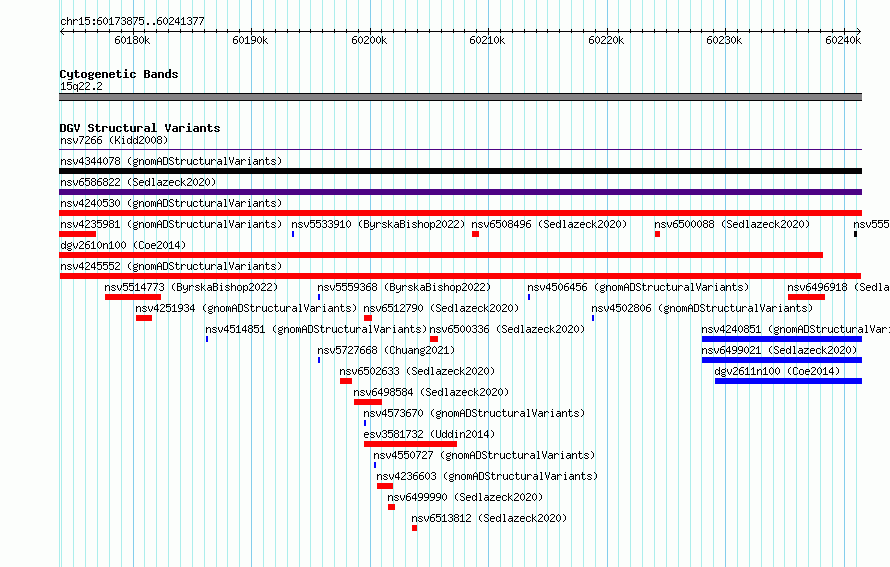Click the dgv2611n100 blue variant bar

[788, 381]
